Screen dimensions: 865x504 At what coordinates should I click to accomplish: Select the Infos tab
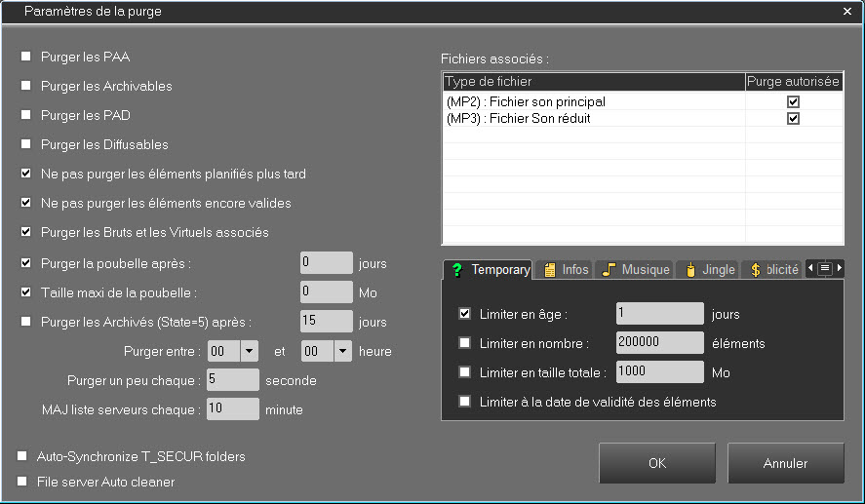click(566, 270)
